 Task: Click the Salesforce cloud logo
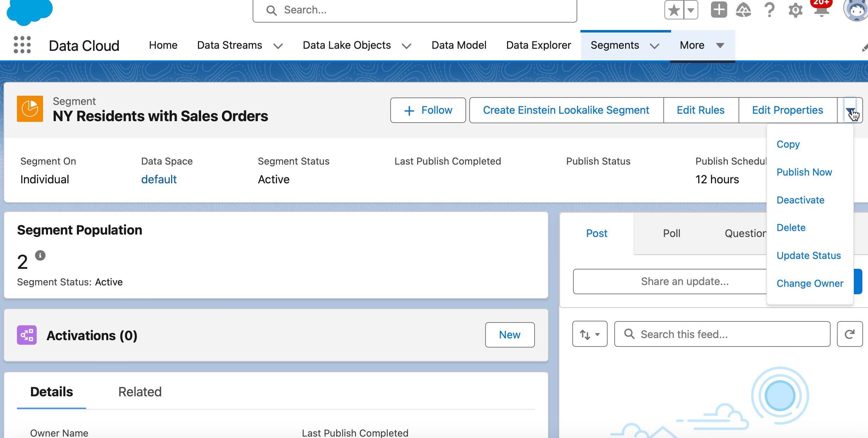tap(30, 12)
